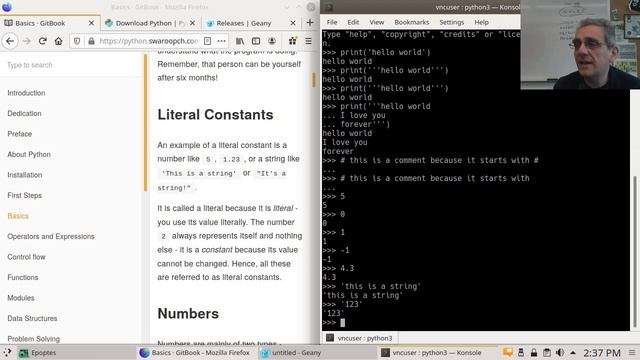Open Konsole File menu
This screenshot has width=640, height=360.
[332, 22]
